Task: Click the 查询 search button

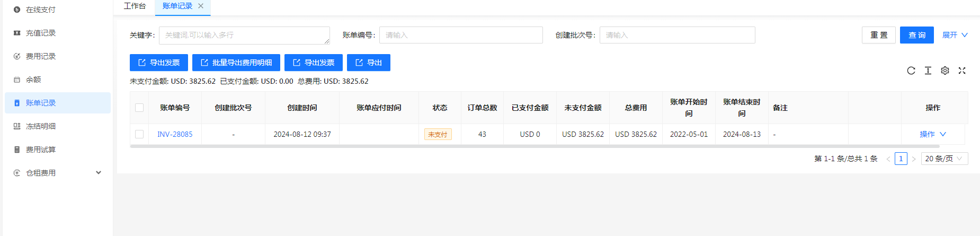Action: 916,35
